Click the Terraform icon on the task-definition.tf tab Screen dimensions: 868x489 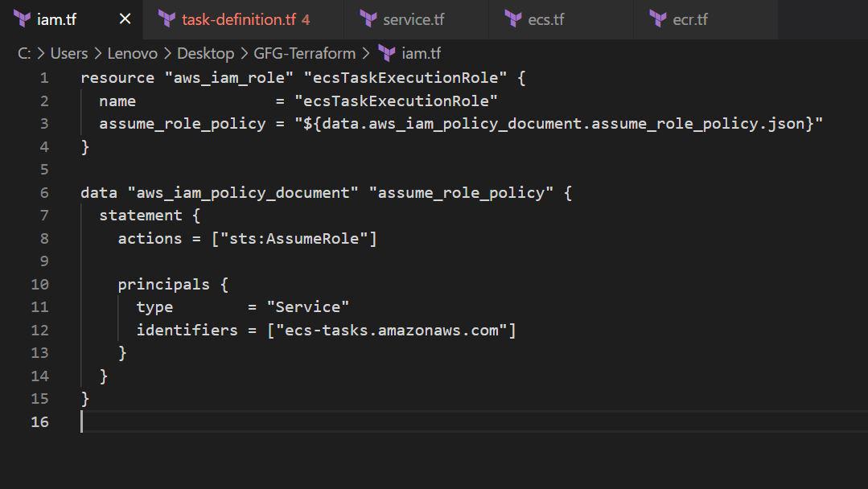[167, 19]
